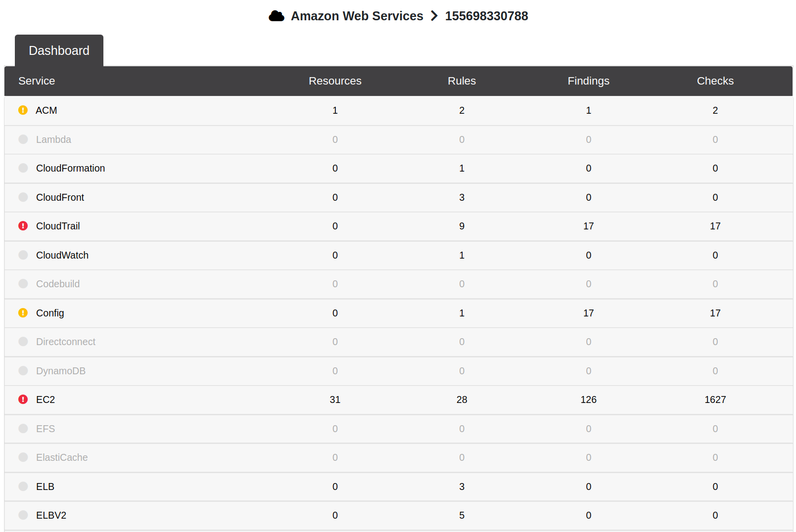Click account number 155698330788
The image size is (796, 532).
coord(486,16)
